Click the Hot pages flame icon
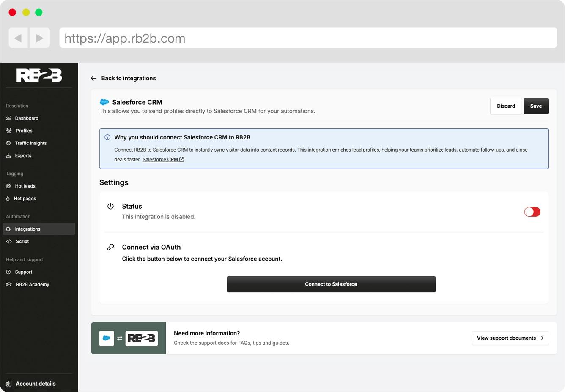The image size is (565, 392). 8,199
